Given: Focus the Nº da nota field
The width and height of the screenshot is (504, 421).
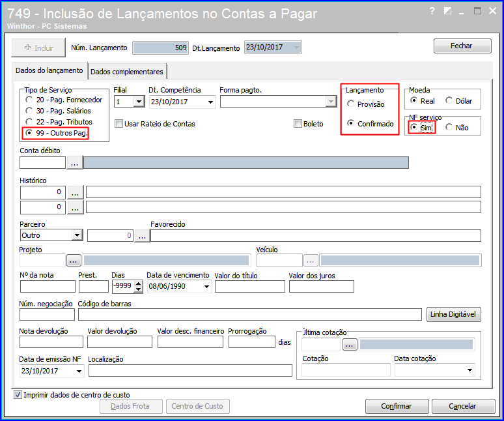Looking at the screenshot, I should click(48, 286).
